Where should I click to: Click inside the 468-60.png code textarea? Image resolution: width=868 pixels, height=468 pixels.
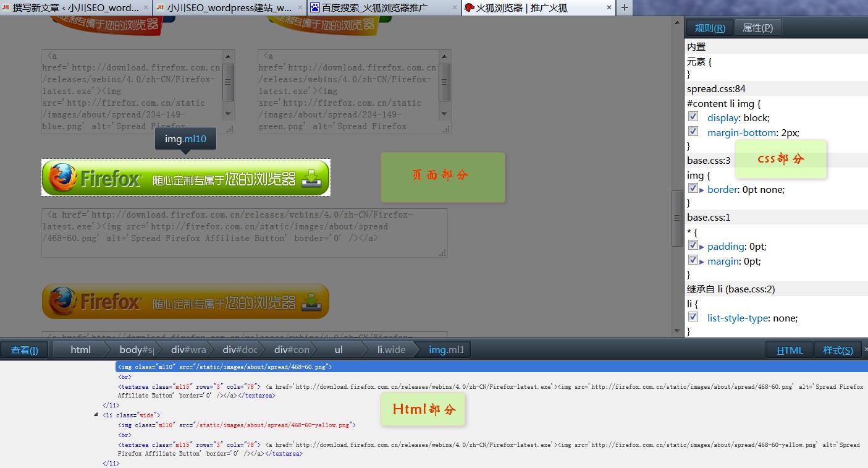click(x=245, y=232)
